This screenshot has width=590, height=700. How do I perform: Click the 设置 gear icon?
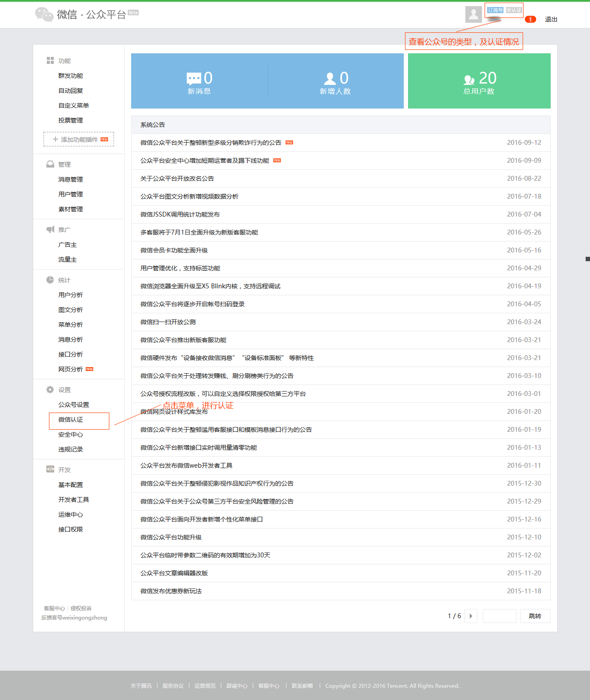point(50,389)
